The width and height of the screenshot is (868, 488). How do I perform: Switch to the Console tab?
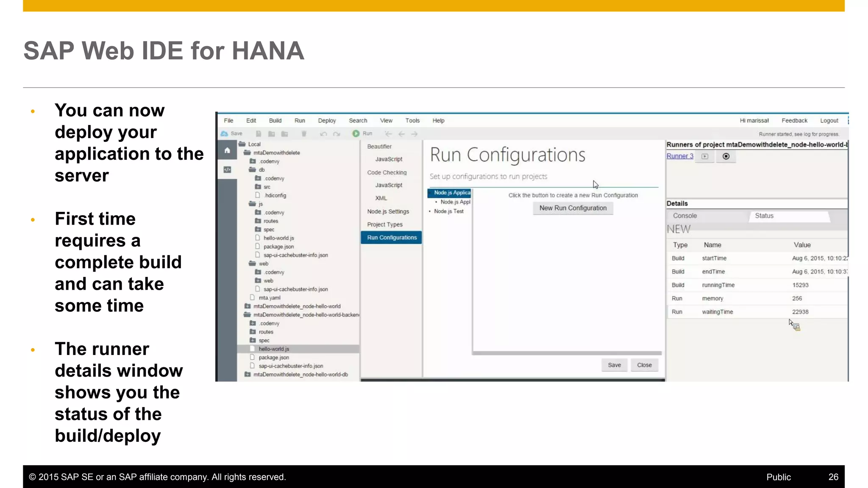[x=685, y=216]
